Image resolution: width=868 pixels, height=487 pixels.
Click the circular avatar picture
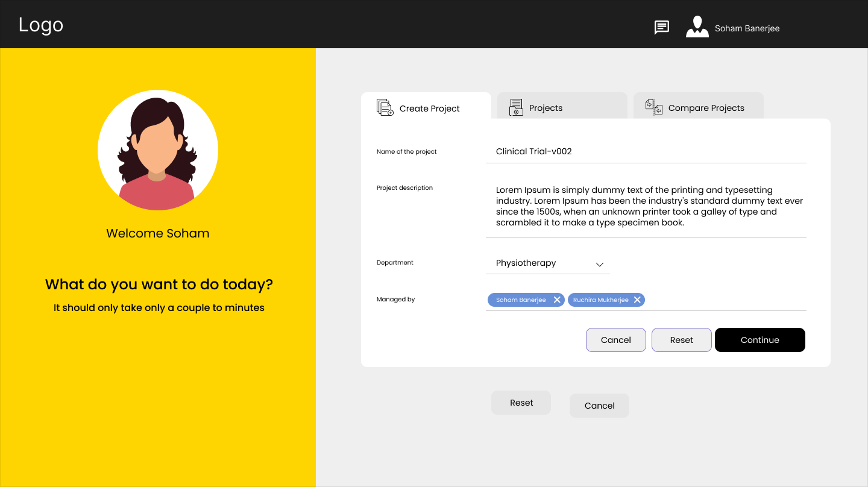click(158, 150)
